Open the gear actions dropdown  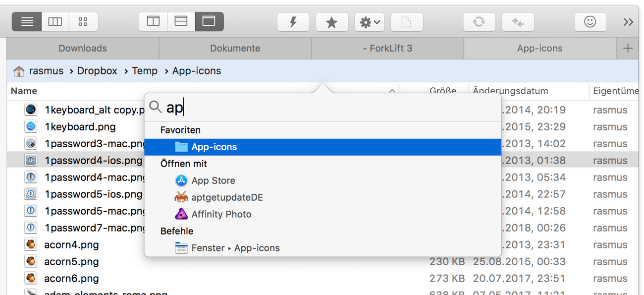click(x=371, y=22)
